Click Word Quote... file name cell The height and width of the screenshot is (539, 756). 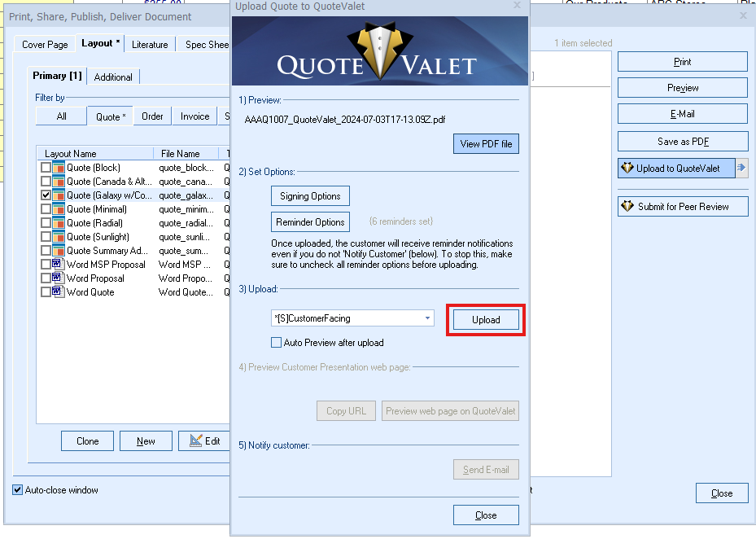(186, 292)
